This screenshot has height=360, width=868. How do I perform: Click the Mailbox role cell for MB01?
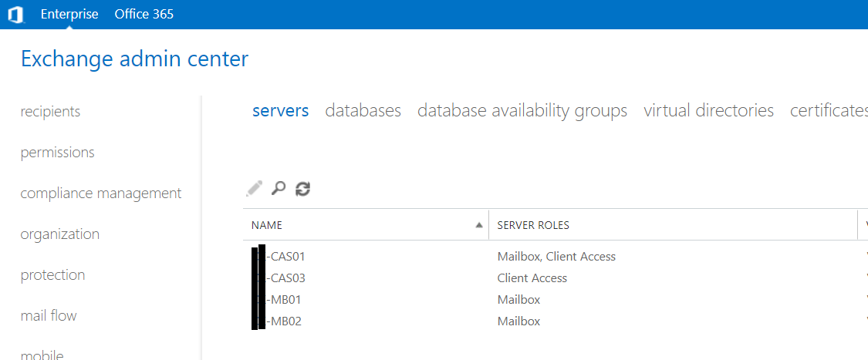tap(518, 300)
